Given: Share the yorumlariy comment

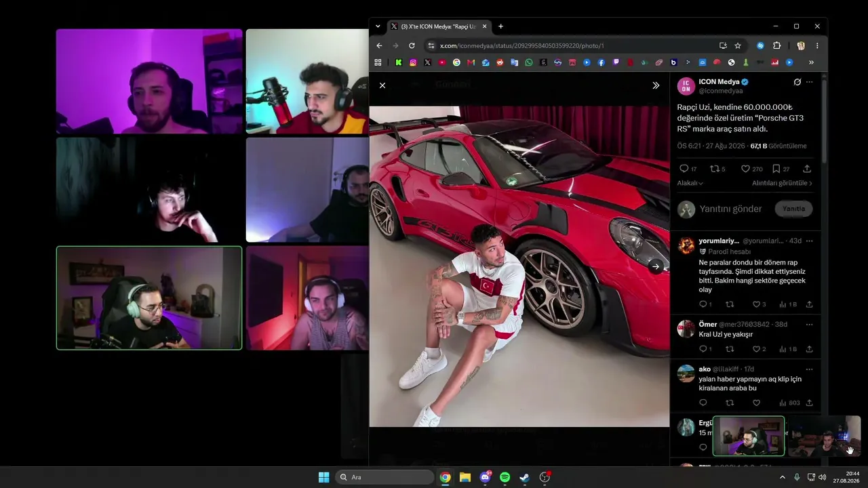Looking at the screenshot, I should point(809,304).
